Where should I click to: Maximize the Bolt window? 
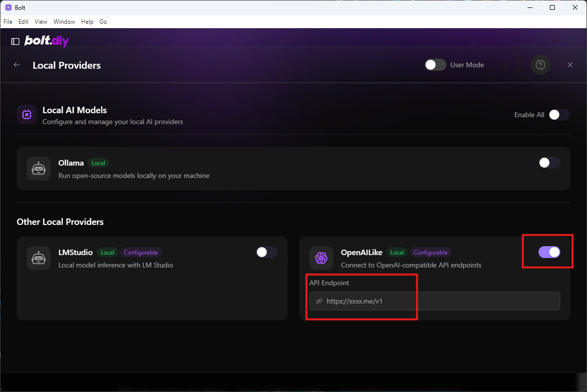click(552, 7)
